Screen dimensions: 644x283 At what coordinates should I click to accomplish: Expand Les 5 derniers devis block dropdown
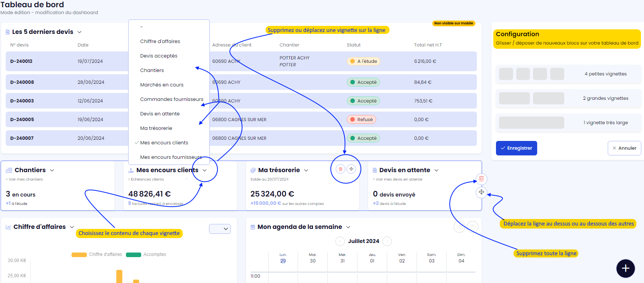79,32
